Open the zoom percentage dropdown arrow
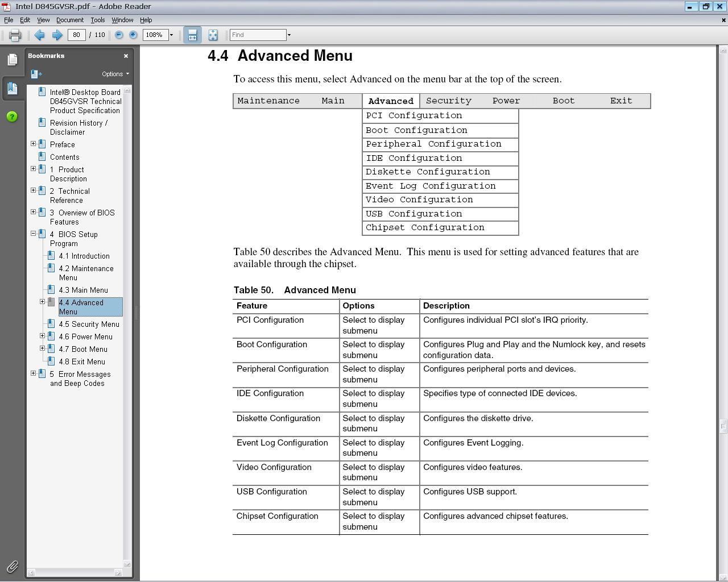The width and height of the screenshot is (728, 582). click(x=171, y=35)
